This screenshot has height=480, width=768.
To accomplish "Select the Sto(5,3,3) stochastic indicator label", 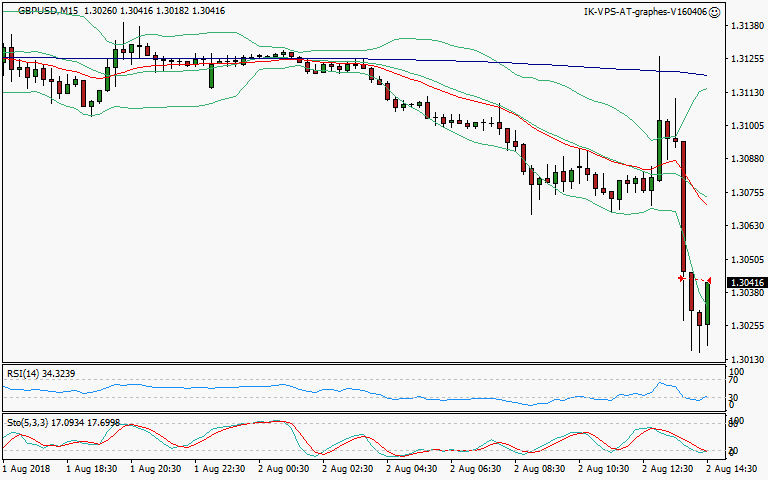I will coord(27,421).
